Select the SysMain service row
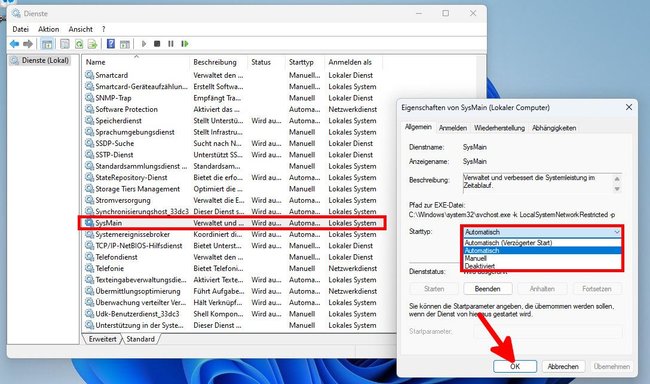 click(232, 223)
